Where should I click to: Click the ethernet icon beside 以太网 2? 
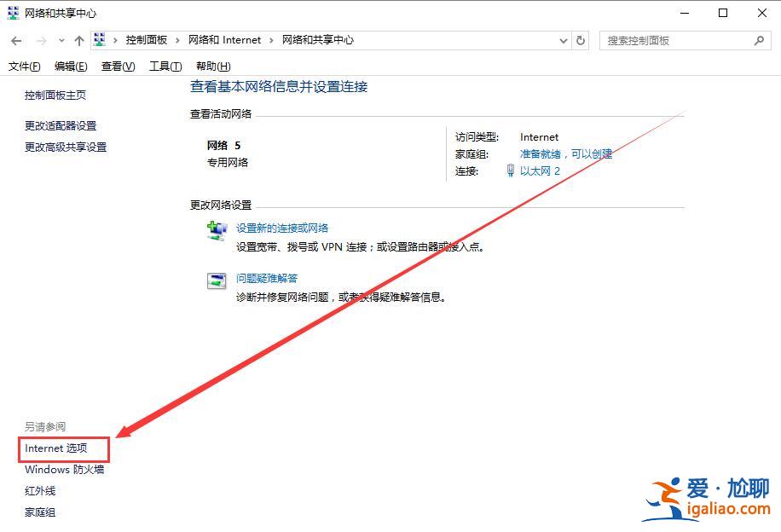tap(512, 171)
